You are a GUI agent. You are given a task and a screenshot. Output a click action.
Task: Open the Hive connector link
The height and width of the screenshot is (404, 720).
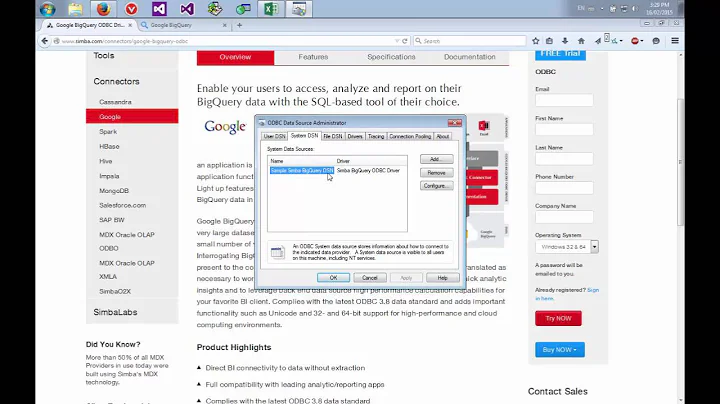pos(106,161)
